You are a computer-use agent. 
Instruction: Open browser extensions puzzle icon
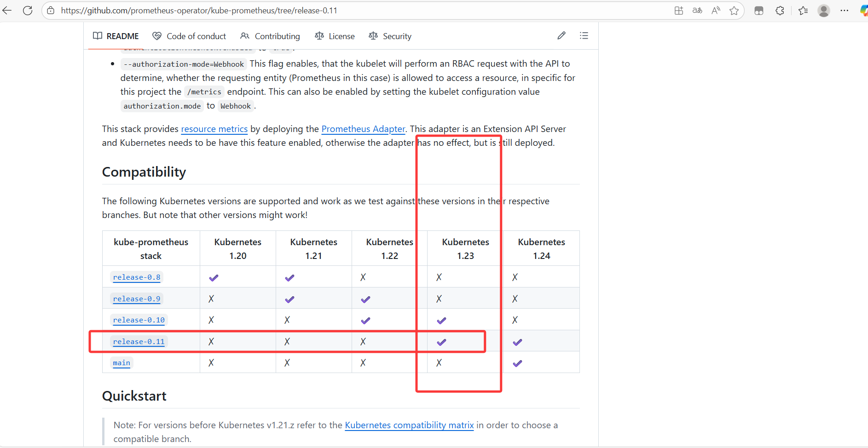pyautogui.click(x=780, y=11)
